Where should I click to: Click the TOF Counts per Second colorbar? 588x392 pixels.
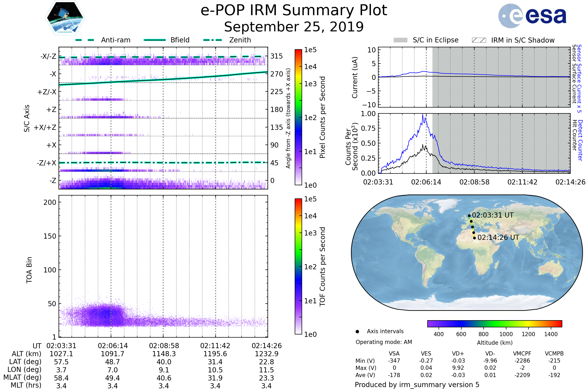(x=298, y=266)
